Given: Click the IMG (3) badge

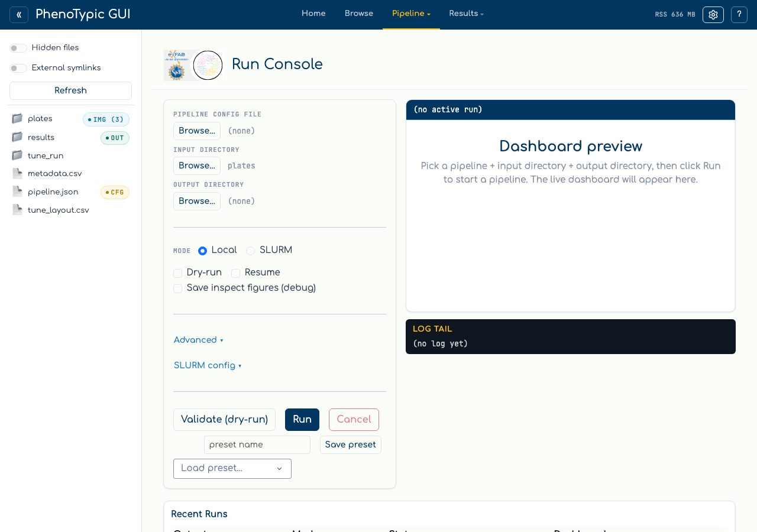Looking at the screenshot, I should tap(106, 119).
